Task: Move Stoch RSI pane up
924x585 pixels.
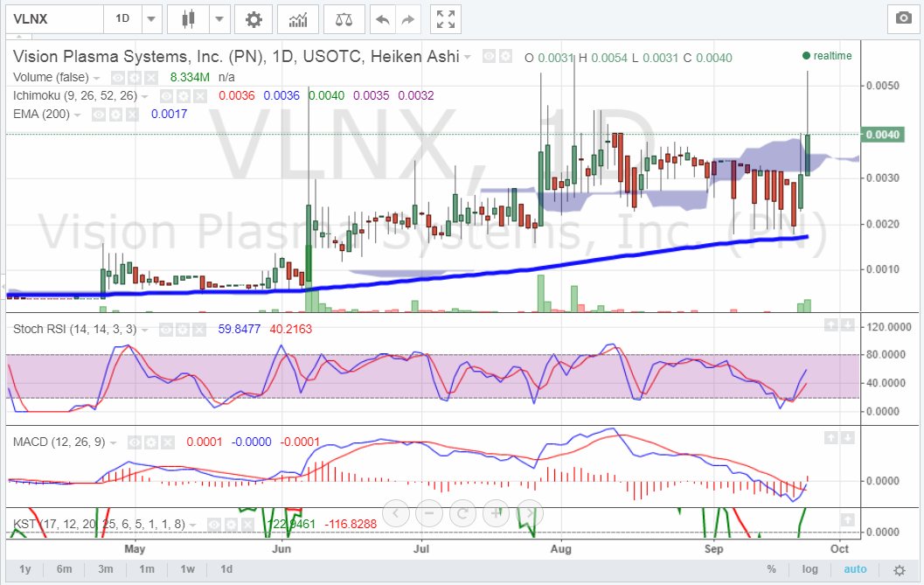Action: [x=830, y=324]
